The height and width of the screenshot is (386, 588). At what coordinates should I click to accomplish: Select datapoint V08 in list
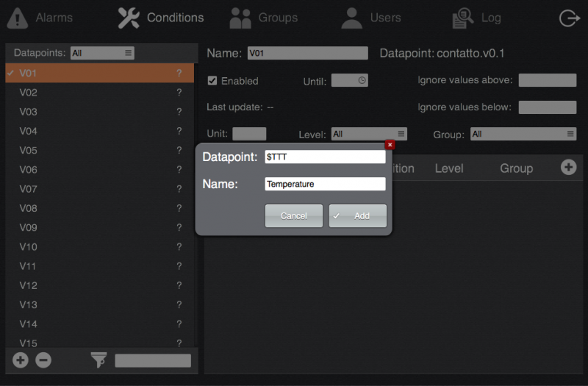(100, 208)
